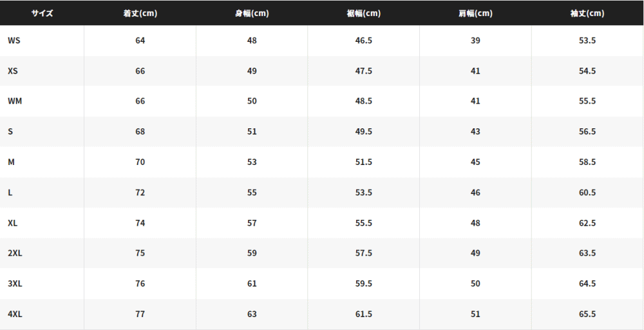Click the サイズ column header

42,13
